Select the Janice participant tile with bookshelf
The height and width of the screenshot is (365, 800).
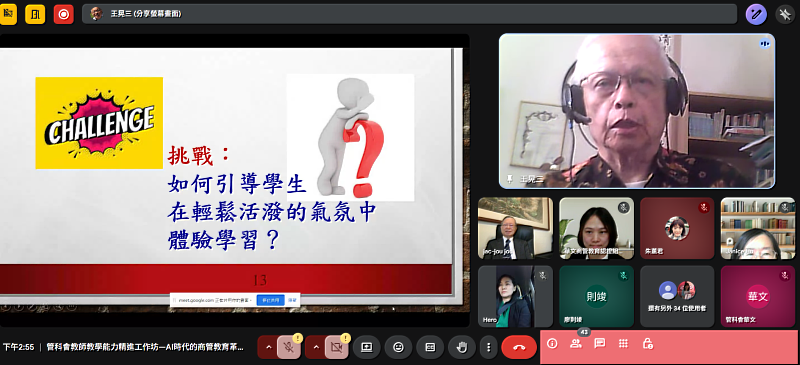(x=758, y=228)
